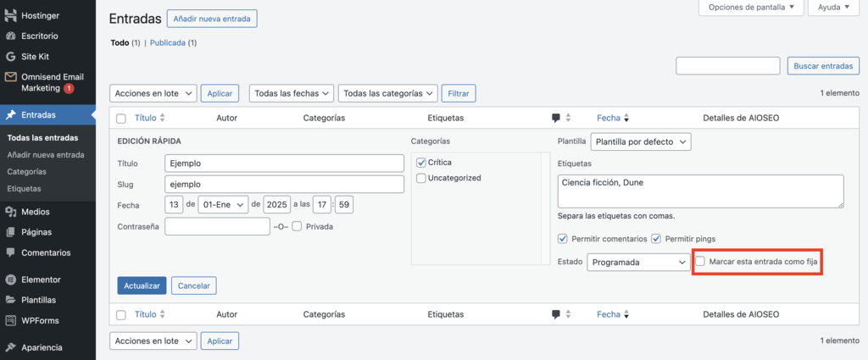Open Estado dropdown showing Programada
This screenshot has width=868, height=360.
click(638, 262)
